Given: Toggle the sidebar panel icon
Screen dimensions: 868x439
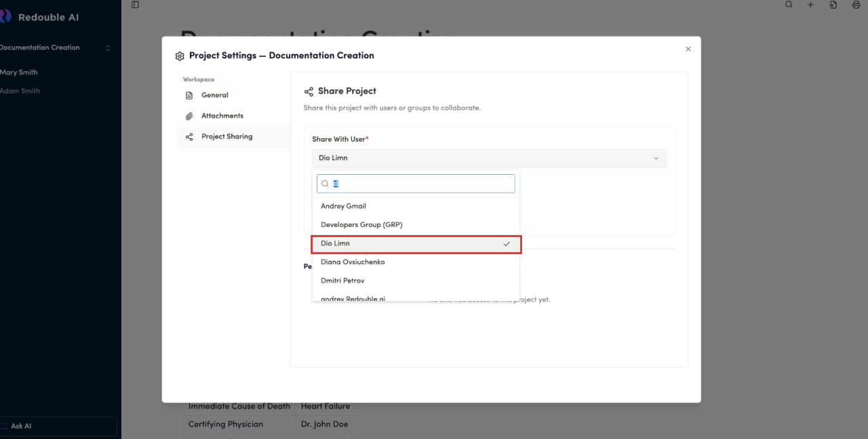Looking at the screenshot, I should coord(135,5).
